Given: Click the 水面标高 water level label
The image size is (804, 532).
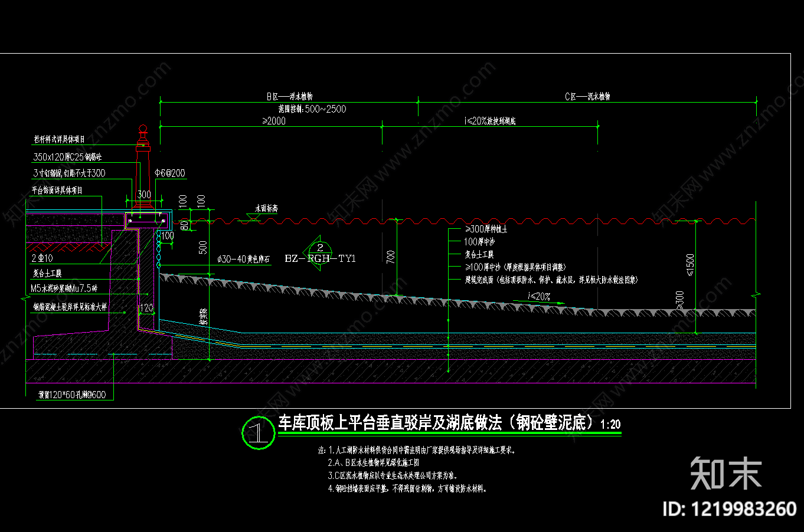Looking at the screenshot, I should 266,209.
